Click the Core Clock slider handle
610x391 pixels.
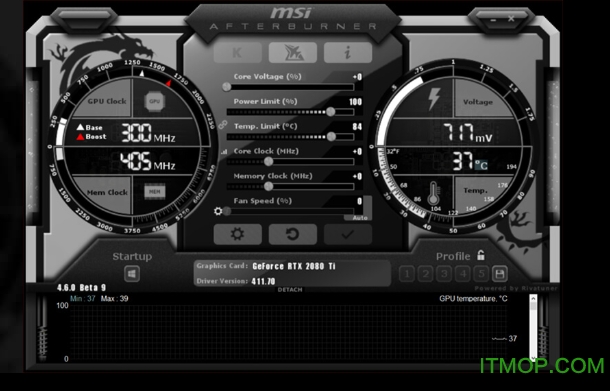[268, 161]
